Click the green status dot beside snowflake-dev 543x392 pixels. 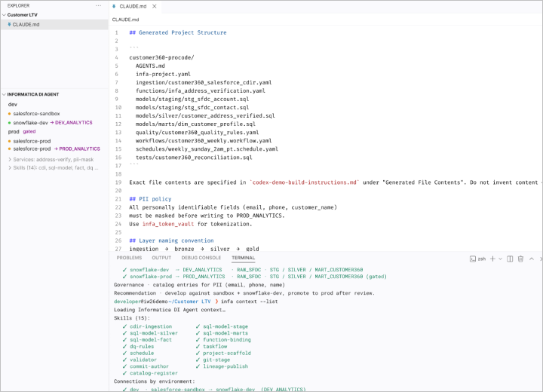tap(9, 123)
